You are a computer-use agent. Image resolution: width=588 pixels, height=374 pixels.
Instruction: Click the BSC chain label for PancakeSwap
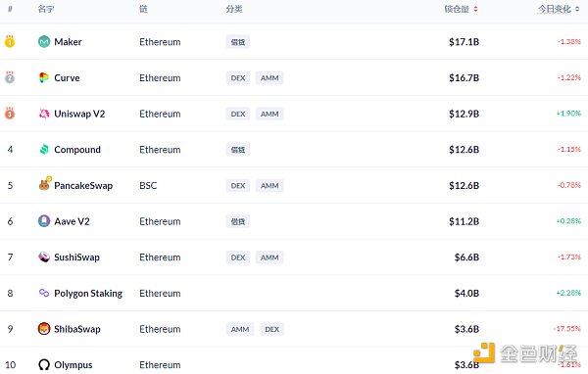coord(148,185)
